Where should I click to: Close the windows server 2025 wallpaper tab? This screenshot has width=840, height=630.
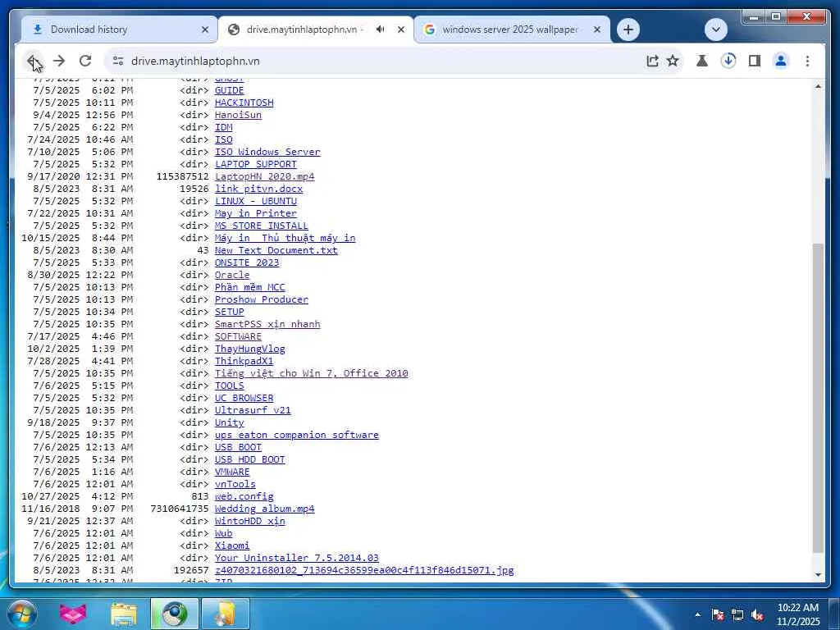tap(597, 30)
